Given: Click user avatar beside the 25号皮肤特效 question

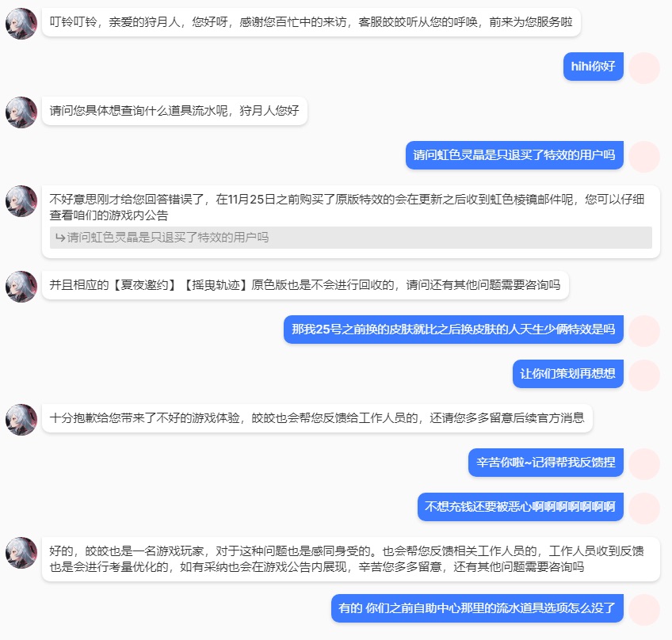Looking at the screenshot, I should click(644, 331).
